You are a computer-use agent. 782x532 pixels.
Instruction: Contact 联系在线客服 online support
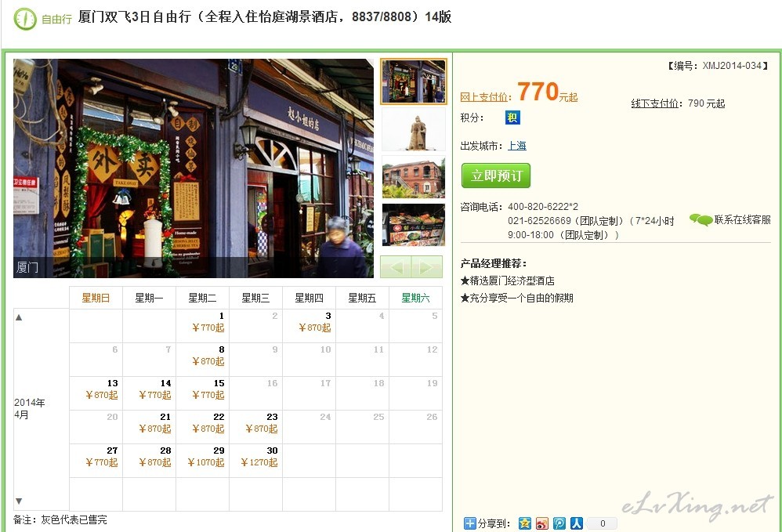[742, 219]
